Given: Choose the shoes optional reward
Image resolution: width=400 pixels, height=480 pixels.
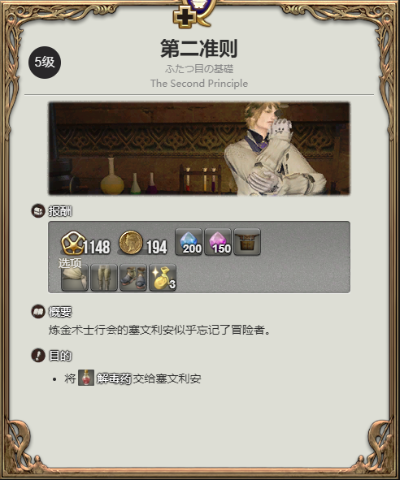Looking at the screenshot, I should 133,278.
